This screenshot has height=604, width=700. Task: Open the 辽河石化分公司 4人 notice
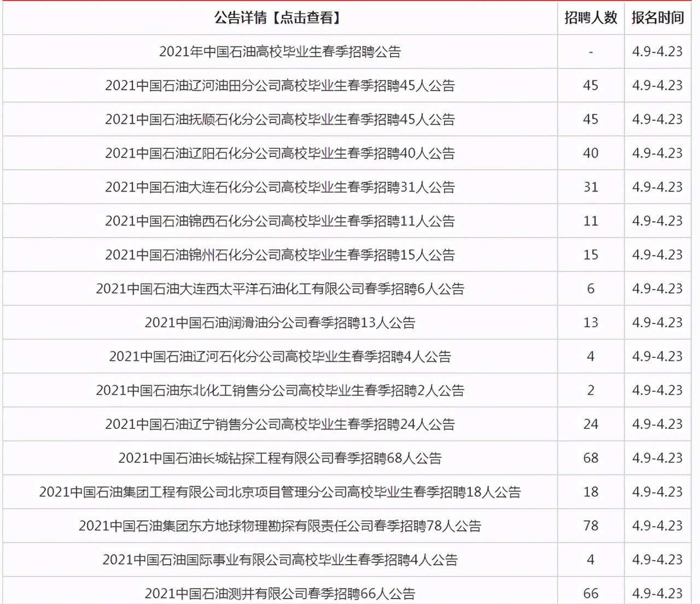tap(280, 357)
